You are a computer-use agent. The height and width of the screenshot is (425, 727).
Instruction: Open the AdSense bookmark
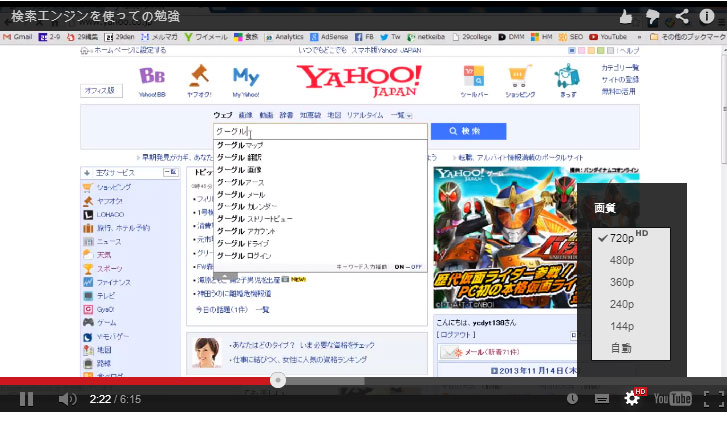329,37
